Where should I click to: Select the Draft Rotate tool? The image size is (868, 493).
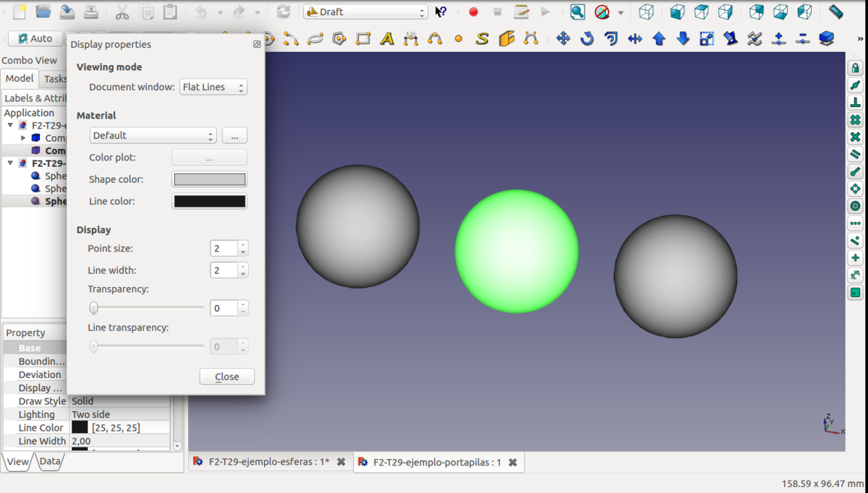(587, 38)
